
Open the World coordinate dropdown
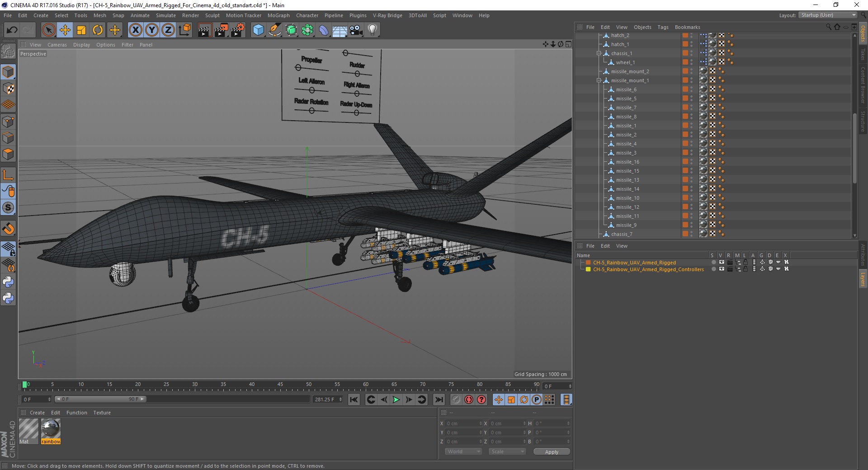click(x=463, y=451)
